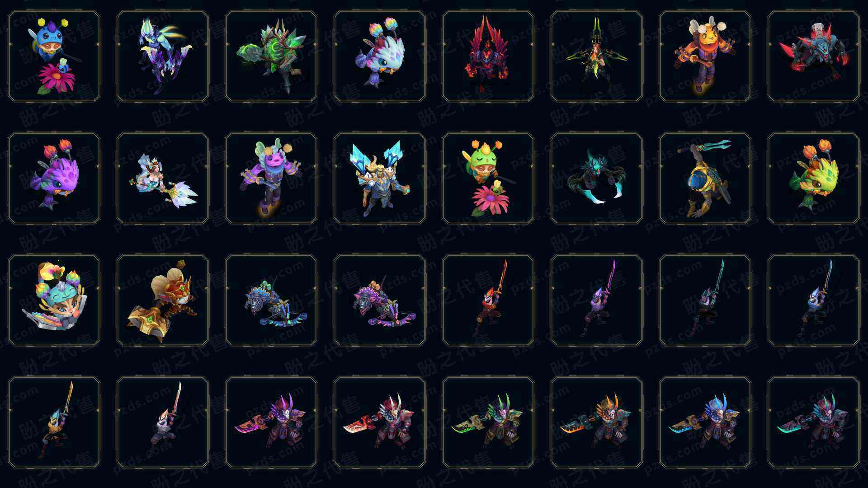
Task: Open the red and blue wolf beast skin
Action: 814,56
